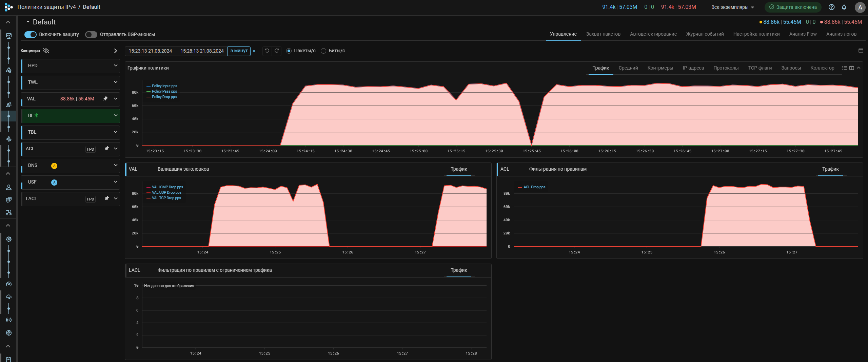Viewport: 868px width, 362px height.
Task: Click the redo time range icon
Action: 277,51
